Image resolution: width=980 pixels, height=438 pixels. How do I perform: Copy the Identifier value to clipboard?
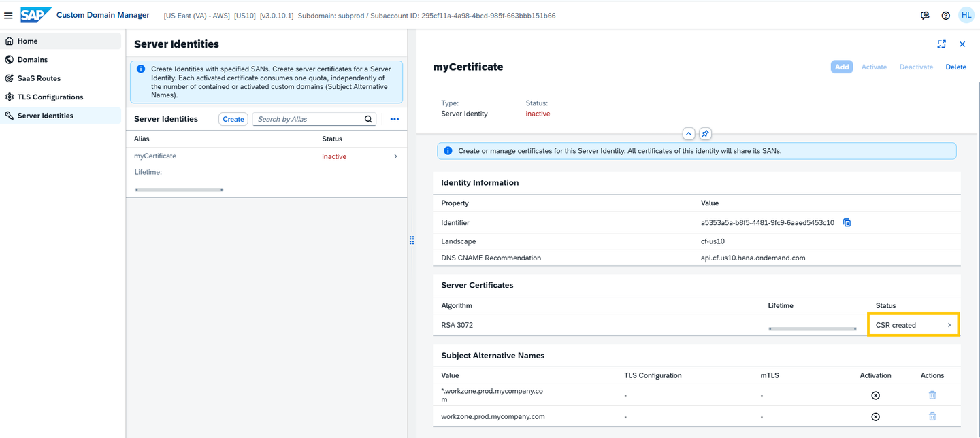point(847,222)
